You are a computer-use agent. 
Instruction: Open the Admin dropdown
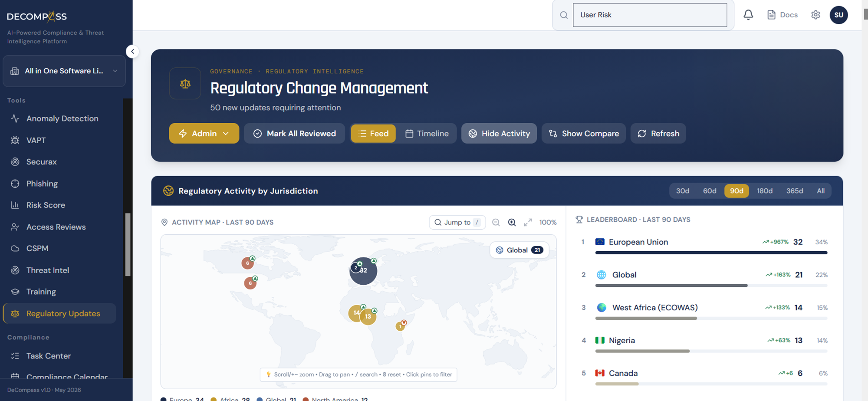[x=204, y=133]
